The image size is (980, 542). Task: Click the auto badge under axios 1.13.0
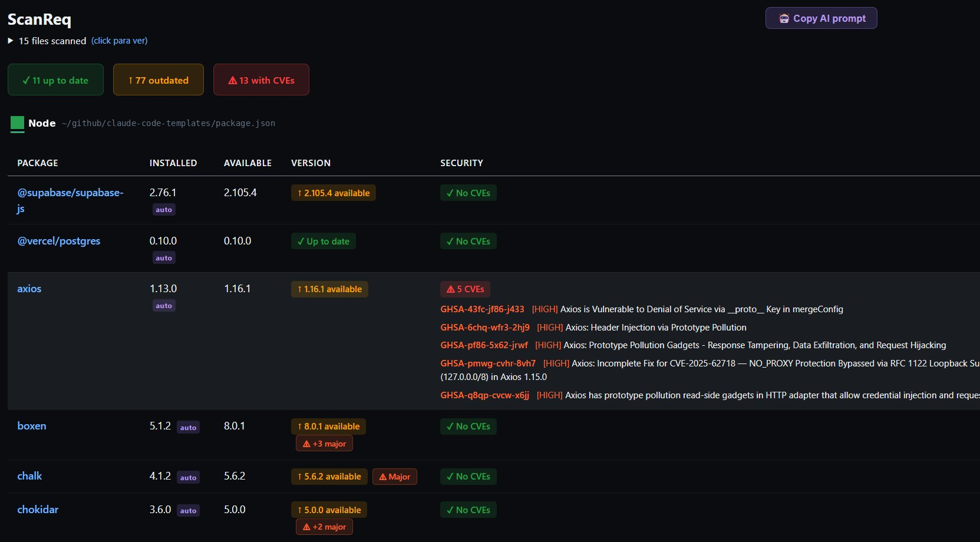pos(164,306)
